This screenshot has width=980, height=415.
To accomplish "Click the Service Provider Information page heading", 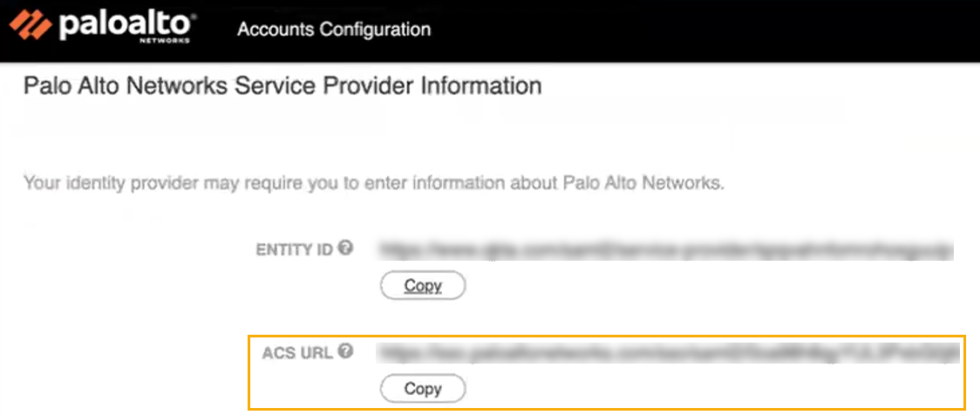I will (282, 86).
